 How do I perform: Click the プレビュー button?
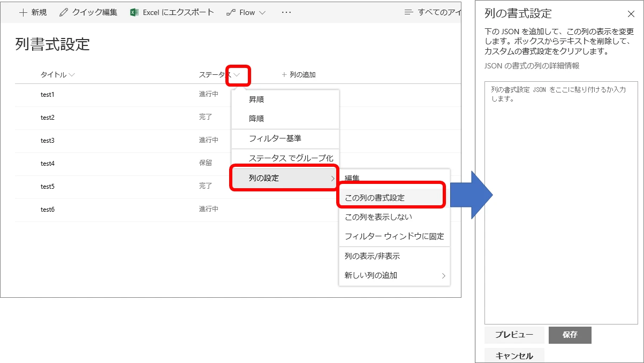pos(514,335)
